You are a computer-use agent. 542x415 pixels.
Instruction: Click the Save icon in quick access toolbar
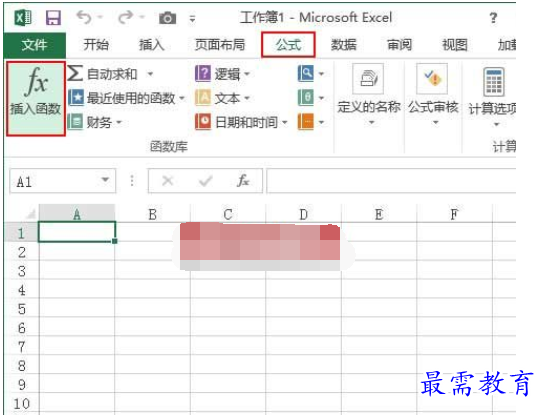point(53,17)
